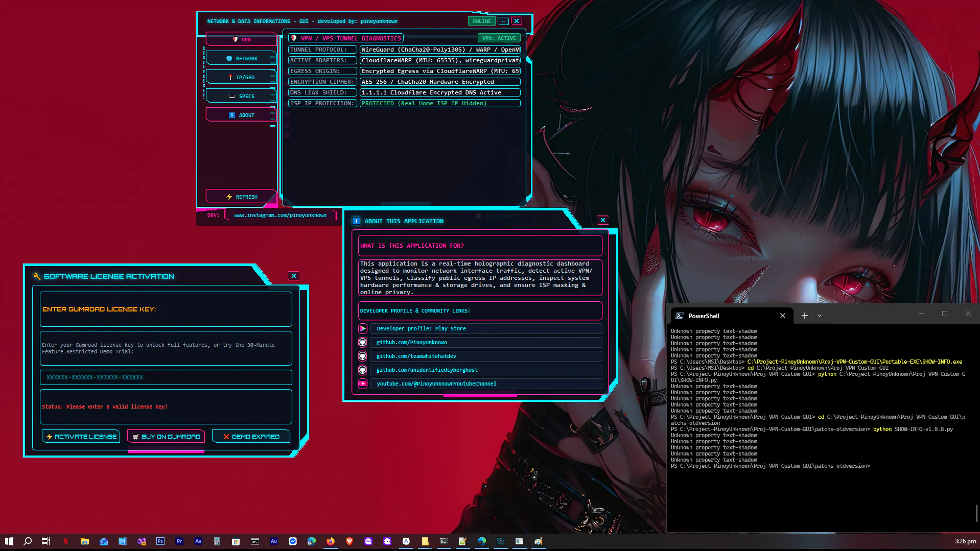This screenshot has height=551, width=980.
Task: Open github.com/PinoyUnknown link
Action: click(486, 342)
